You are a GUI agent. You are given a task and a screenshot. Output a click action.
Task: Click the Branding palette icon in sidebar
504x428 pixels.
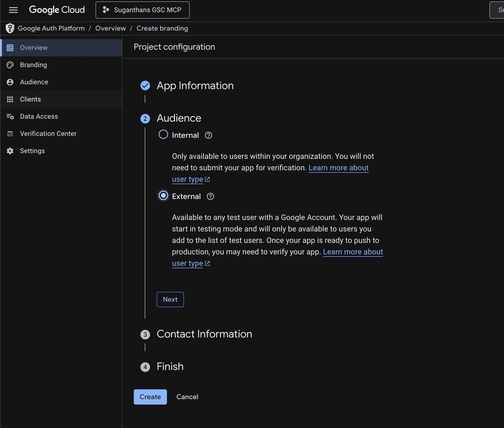click(10, 65)
